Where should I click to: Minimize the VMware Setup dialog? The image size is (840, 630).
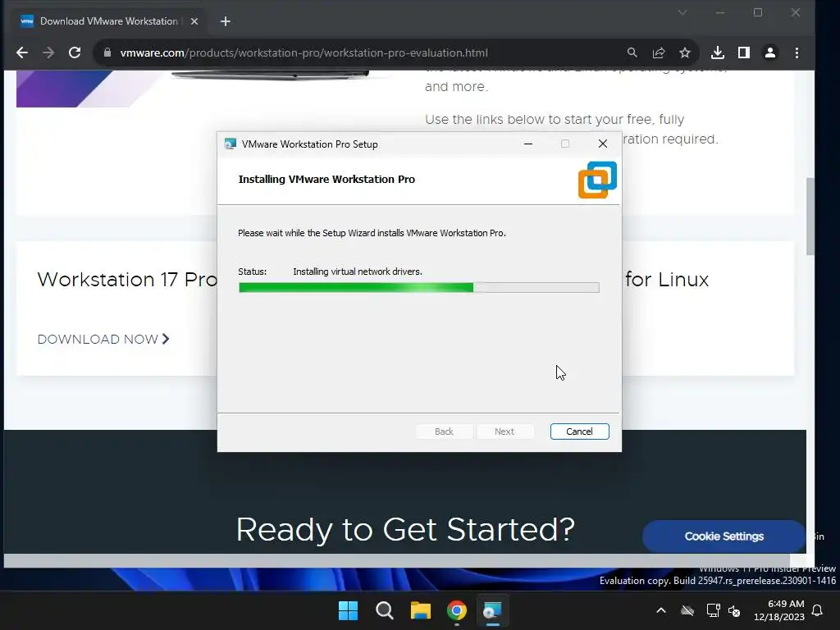pos(527,144)
